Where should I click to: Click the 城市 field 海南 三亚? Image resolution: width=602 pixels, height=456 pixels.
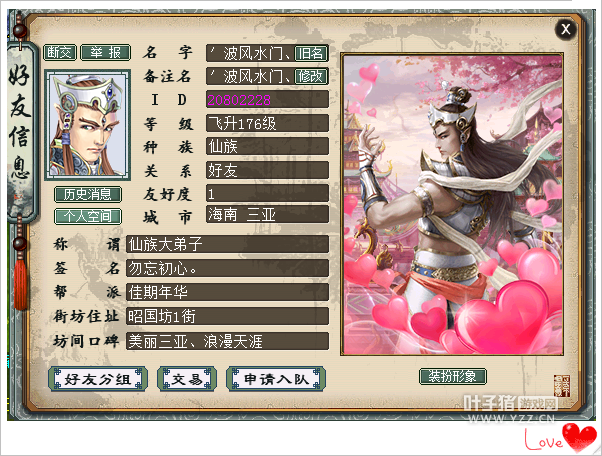(x=268, y=215)
